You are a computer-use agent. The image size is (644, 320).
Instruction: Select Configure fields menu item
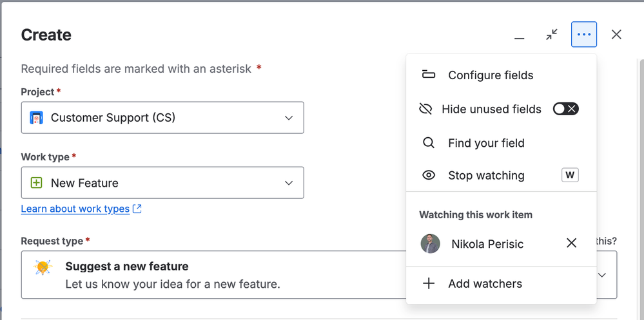pyautogui.click(x=491, y=75)
